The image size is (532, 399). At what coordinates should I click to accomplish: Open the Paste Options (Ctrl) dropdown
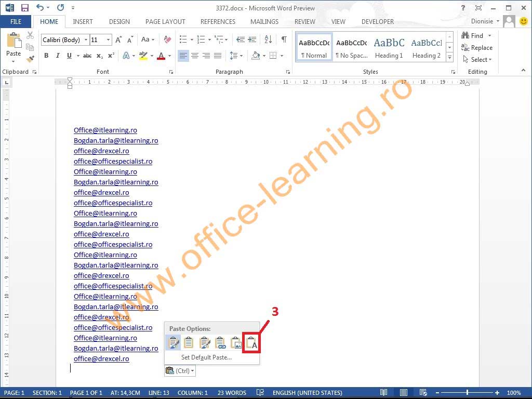tap(180, 370)
